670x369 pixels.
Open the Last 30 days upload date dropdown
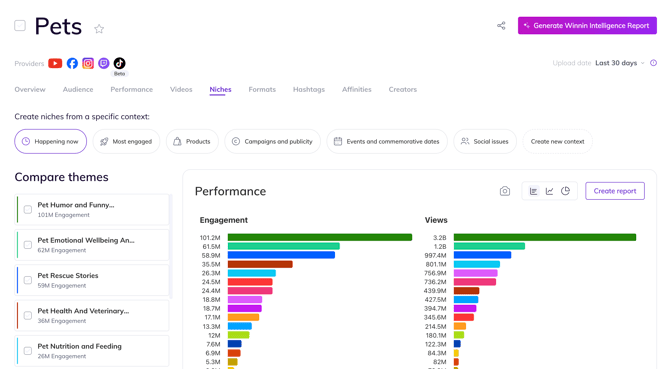620,63
